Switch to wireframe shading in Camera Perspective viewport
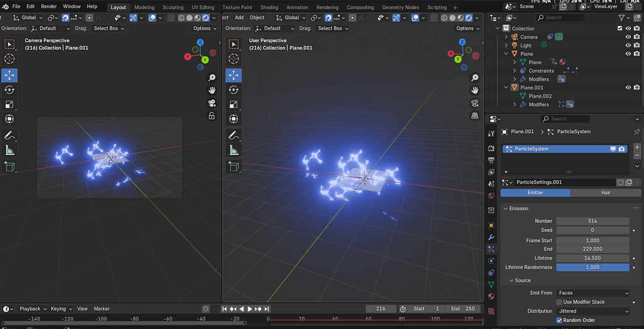Screen dimensions: 644x329 click(x=182, y=18)
